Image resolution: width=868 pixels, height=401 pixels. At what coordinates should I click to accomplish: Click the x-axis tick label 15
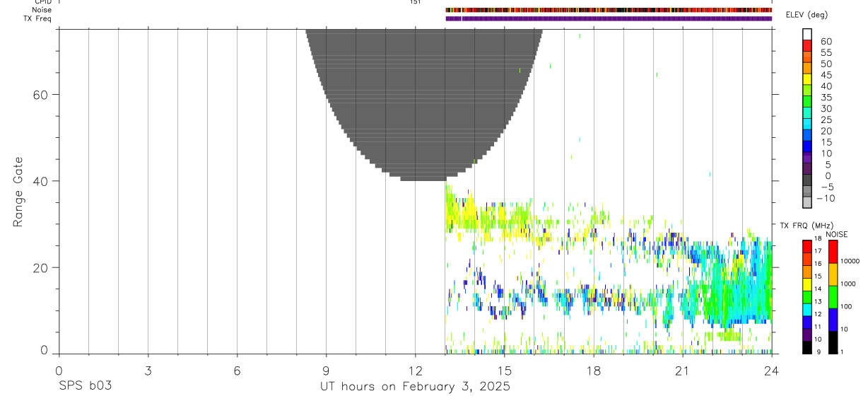point(505,371)
